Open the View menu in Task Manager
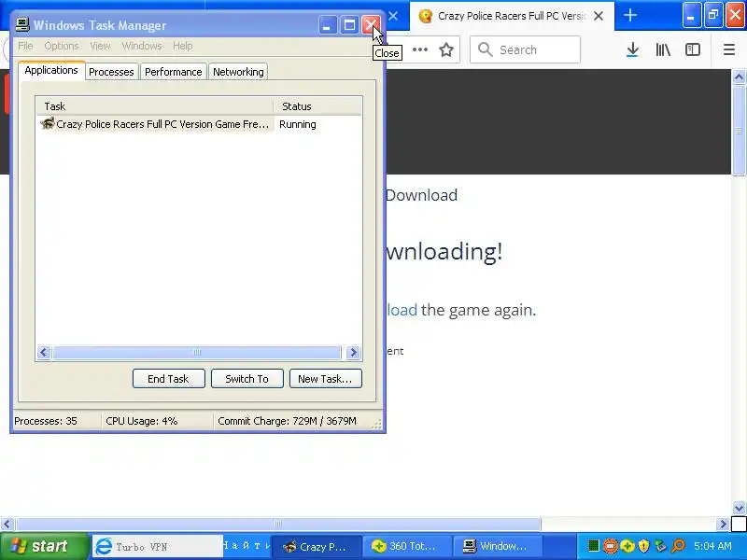This screenshot has width=747, height=560. pos(100,46)
